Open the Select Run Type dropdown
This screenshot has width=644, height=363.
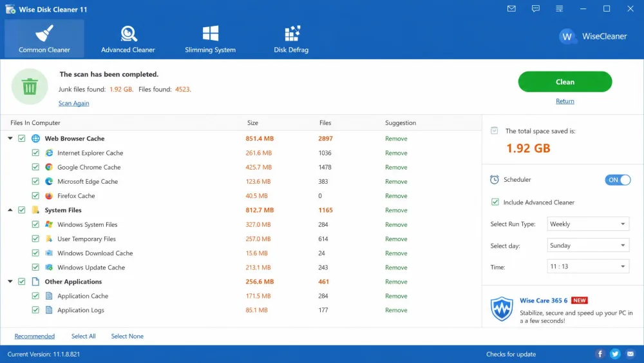tap(588, 224)
